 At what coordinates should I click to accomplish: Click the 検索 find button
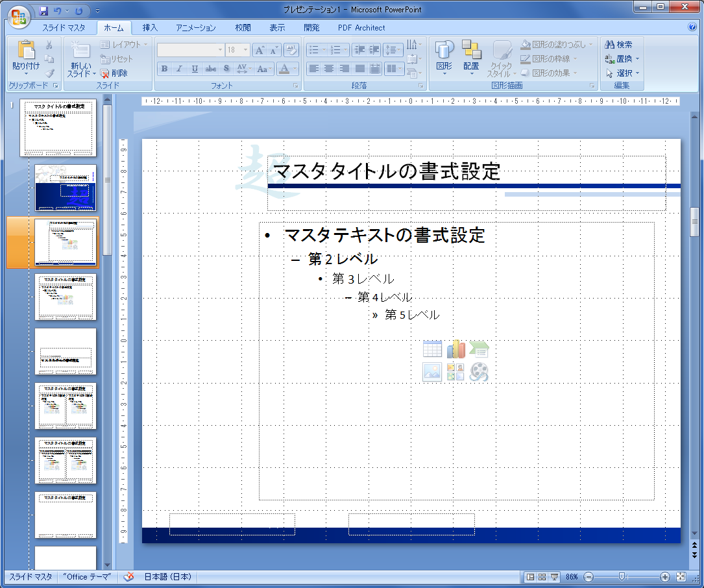(618, 45)
